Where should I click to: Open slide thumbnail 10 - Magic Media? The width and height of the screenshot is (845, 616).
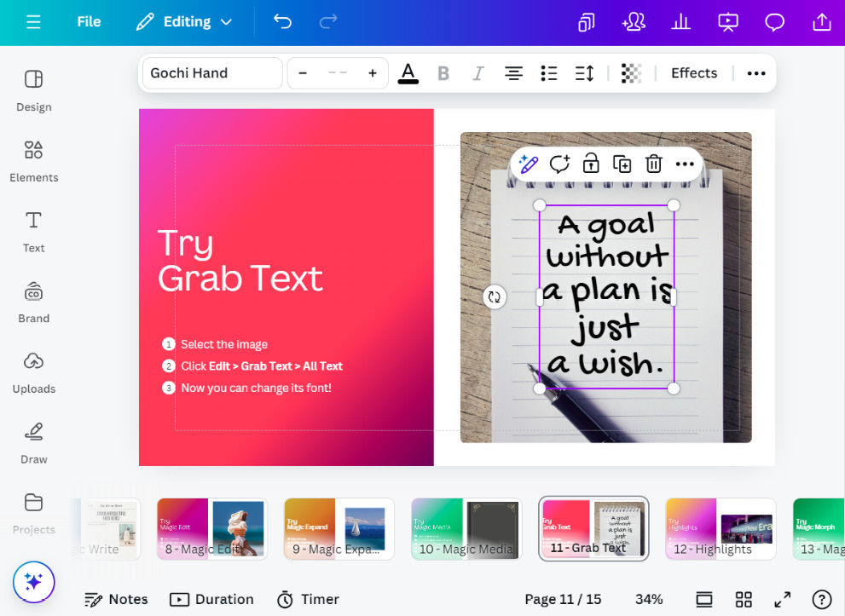click(x=466, y=529)
